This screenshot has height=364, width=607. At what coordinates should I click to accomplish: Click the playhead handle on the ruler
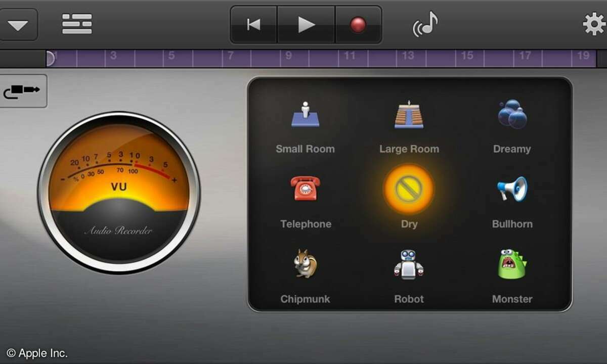[50, 59]
